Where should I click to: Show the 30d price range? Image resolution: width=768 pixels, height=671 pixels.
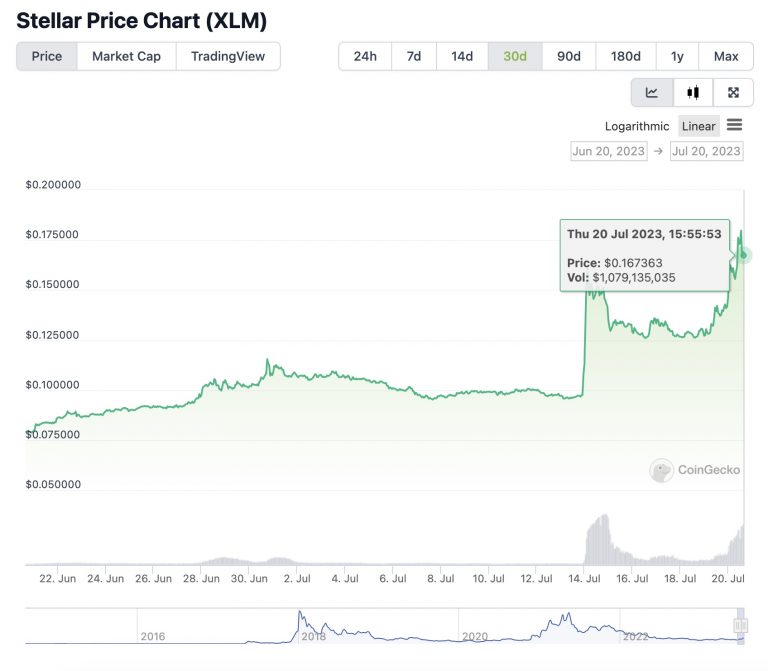515,56
